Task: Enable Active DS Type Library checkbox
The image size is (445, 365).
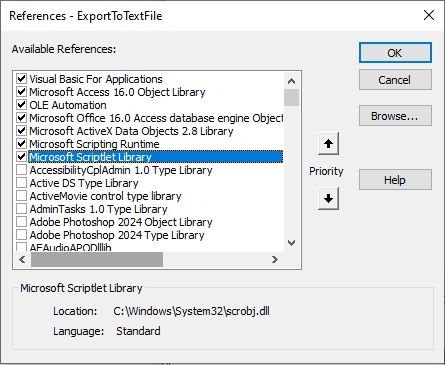Action: click(22, 183)
